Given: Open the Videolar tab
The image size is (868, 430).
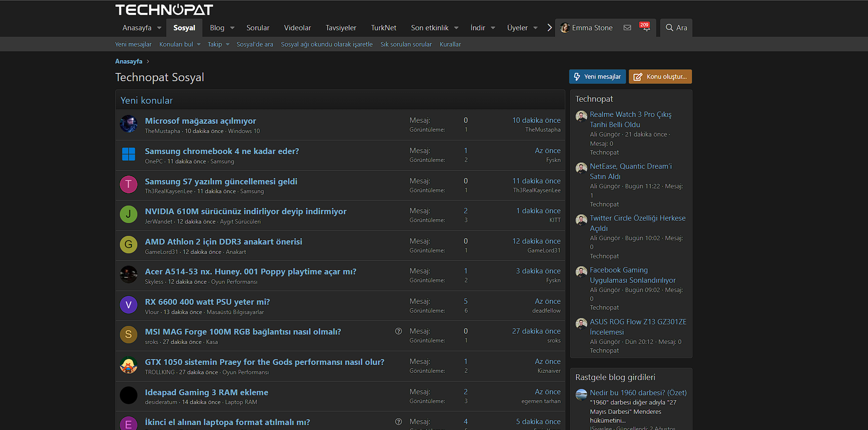Looking at the screenshot, I should 297,28.
